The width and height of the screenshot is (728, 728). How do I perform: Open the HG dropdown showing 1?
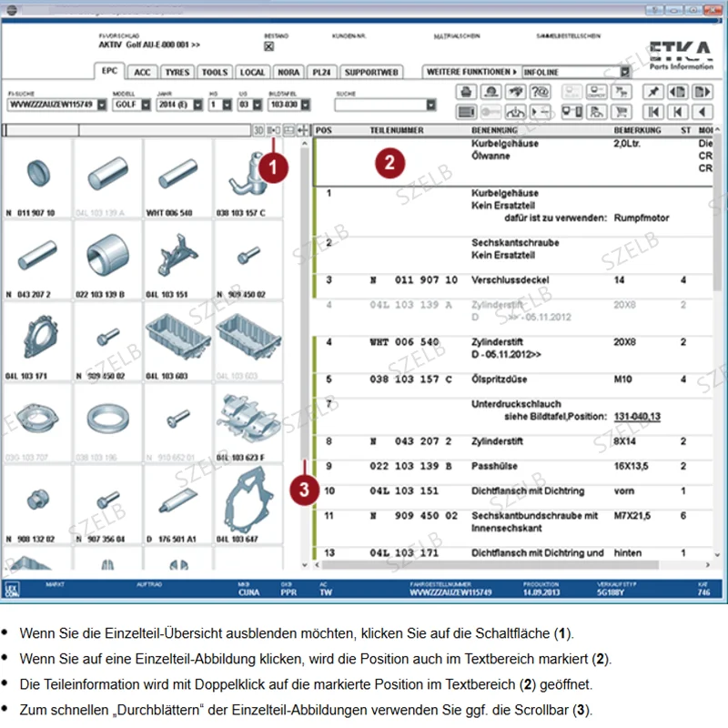coord(227,105)
